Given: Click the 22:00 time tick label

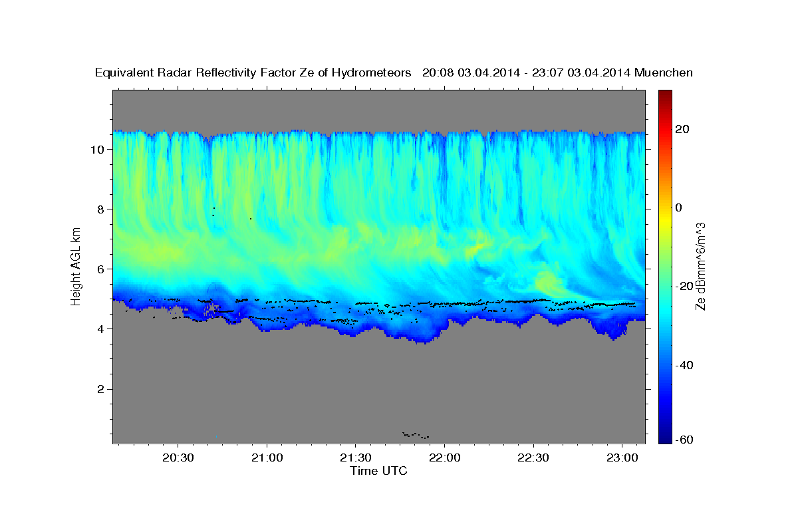Looking at the screenshot, I should pyautogui.click(x=444, y=458).
